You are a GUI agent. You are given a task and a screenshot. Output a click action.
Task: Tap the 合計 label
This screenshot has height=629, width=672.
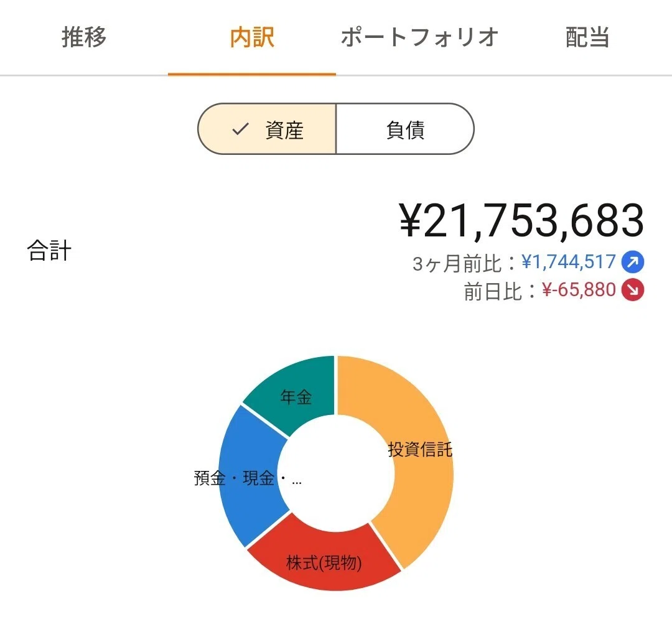coord(49,250)
